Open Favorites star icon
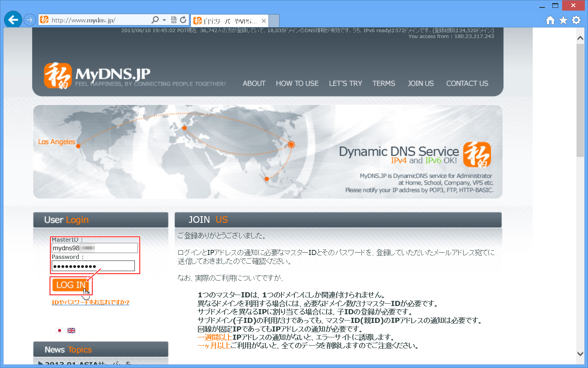 [x=563, y=20]
